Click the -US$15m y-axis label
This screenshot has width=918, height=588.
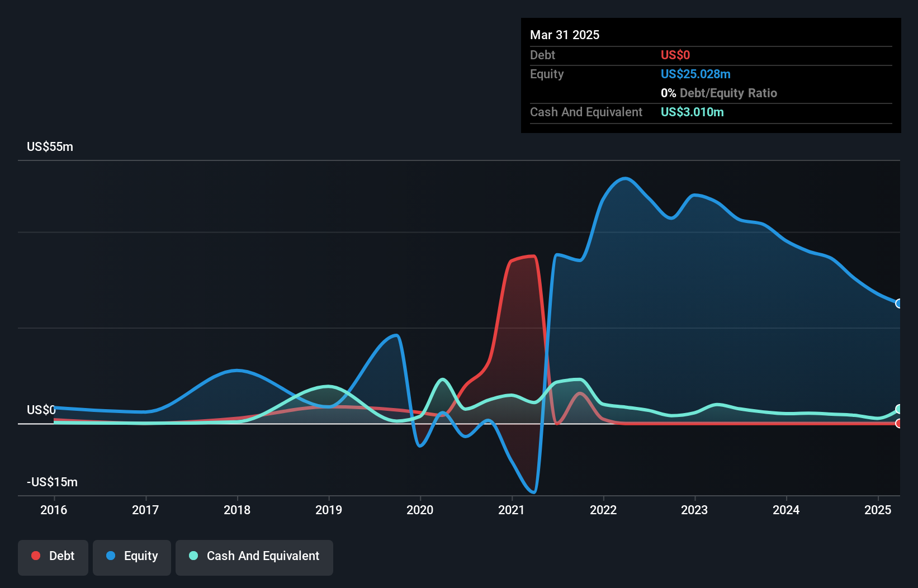click(x=53, y=482)
